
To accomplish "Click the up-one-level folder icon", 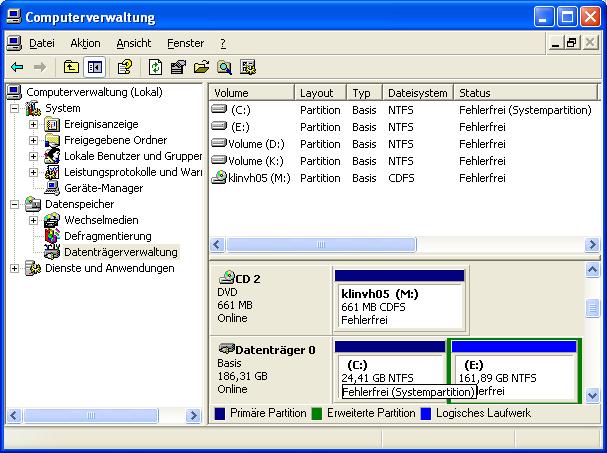I will [x=71, y=67].
